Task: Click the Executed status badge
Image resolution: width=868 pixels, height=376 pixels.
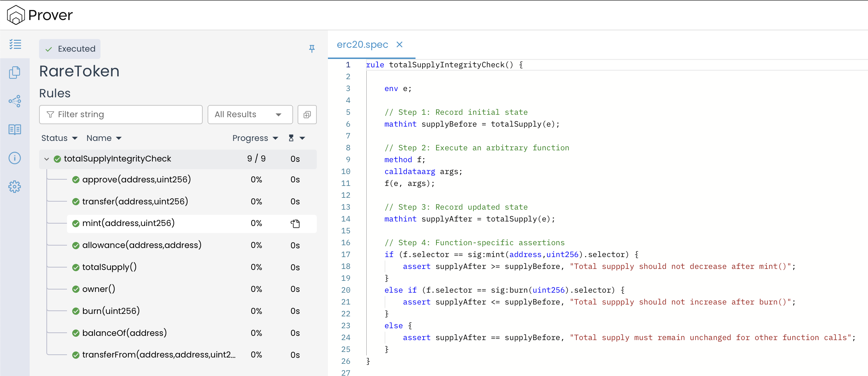Action: [70, 49]
